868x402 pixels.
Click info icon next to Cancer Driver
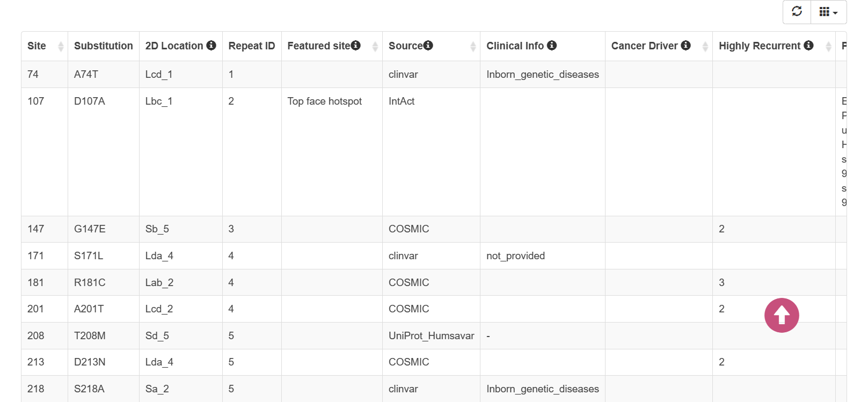click(685, 45)
